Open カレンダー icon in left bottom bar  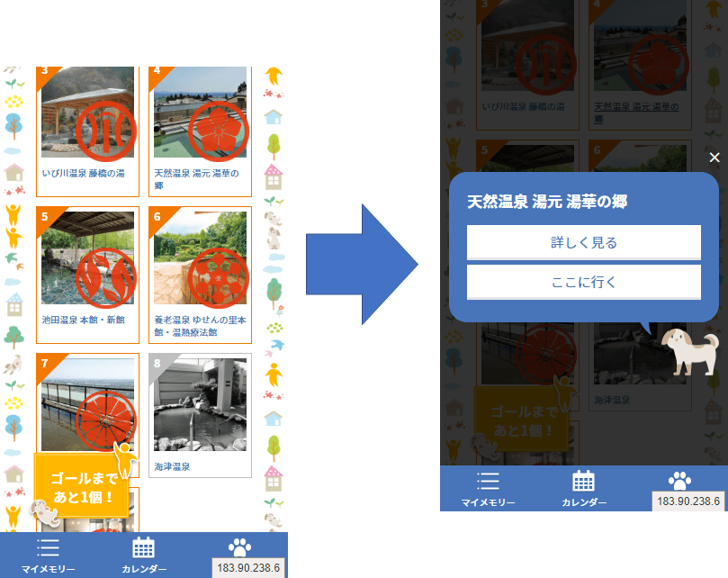pos(143,547)
